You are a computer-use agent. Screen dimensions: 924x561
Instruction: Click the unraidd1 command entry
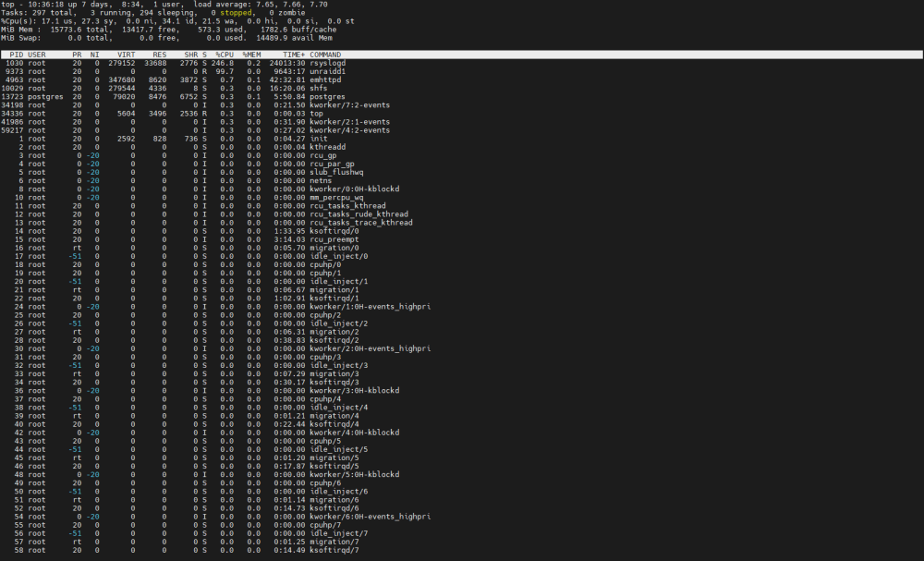(328, 71)
